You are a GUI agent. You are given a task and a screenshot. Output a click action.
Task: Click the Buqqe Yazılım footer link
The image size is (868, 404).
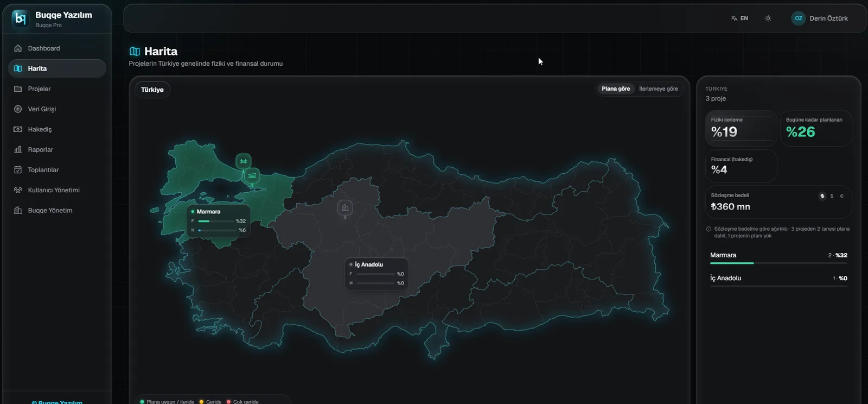(57, 402)
